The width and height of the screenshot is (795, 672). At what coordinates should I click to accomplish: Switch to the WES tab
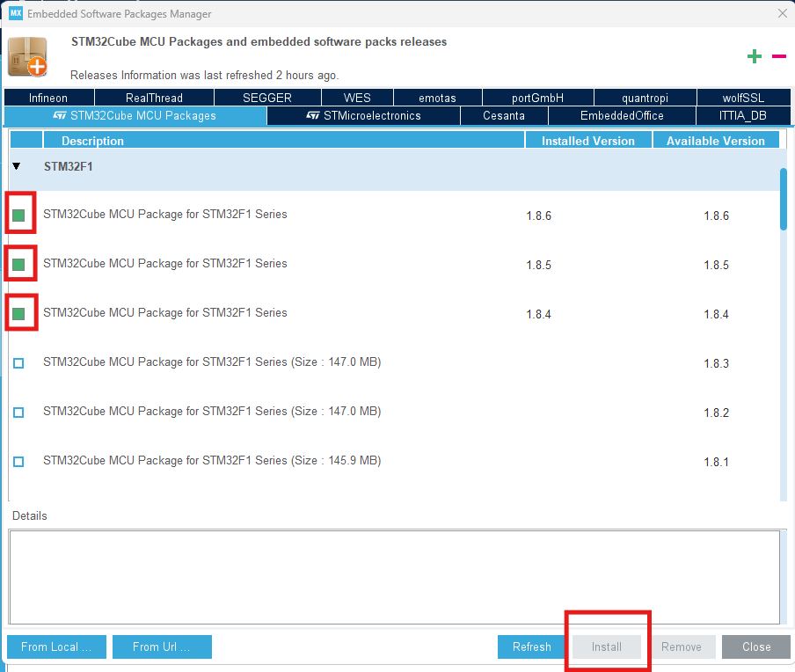[357, 98]
